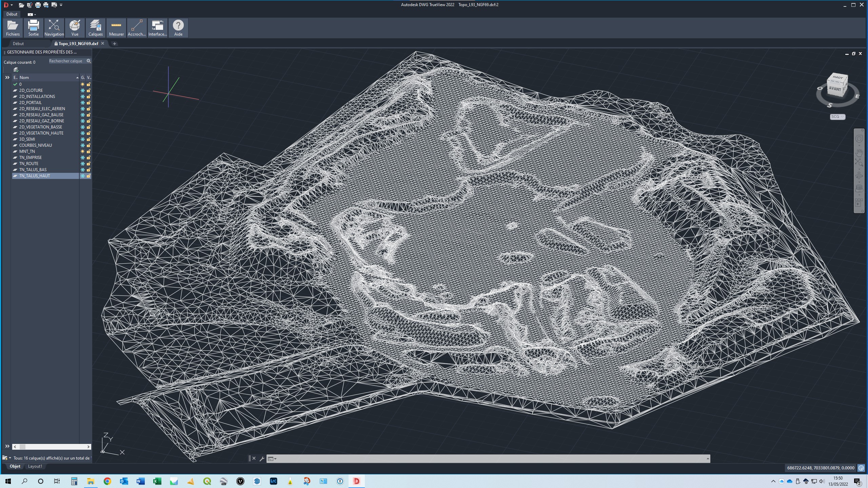Toggle the lock on 2D_CLOTURE layer
Image resolution: width=868 pixels, height=488 pixels.
88,90
